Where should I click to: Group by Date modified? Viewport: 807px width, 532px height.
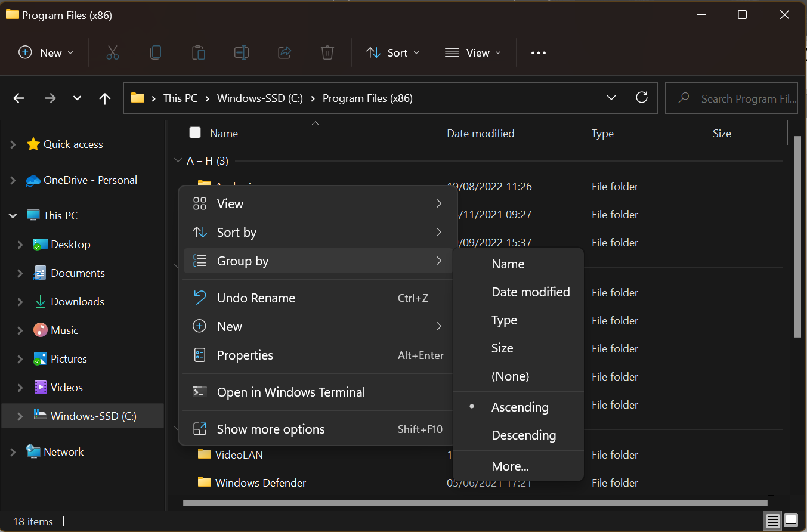pyautogui.click(x=530, y=292)
